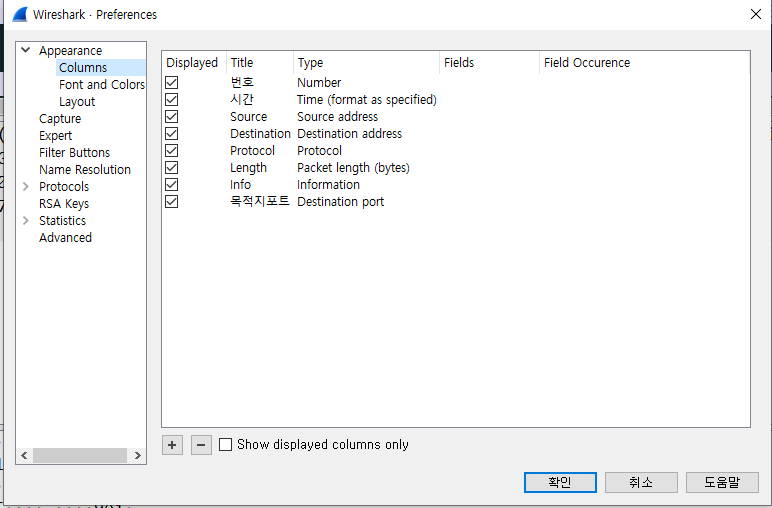Click the Type column header
The width and height of the screenshot is (772, 508).
click(x=366, y=63)
